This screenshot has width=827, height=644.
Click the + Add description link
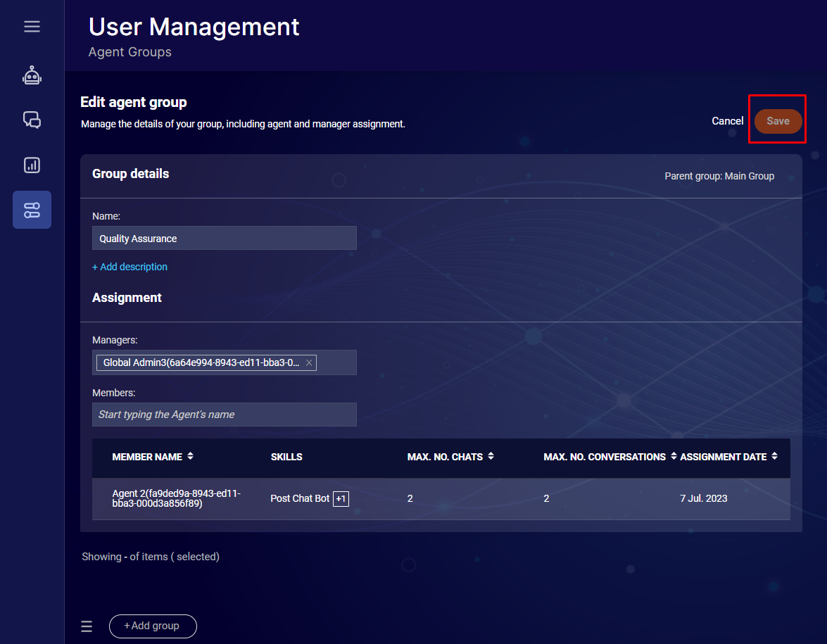pos(130,267)
